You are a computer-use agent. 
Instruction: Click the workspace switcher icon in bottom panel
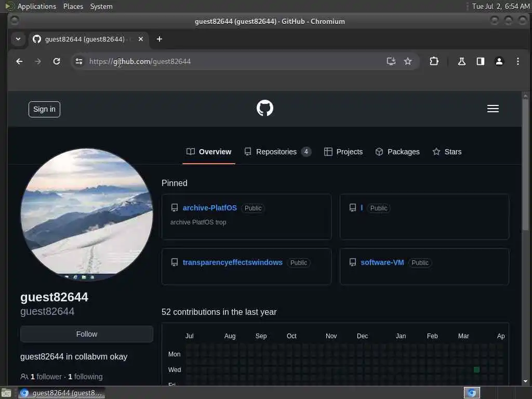point(472,393)
